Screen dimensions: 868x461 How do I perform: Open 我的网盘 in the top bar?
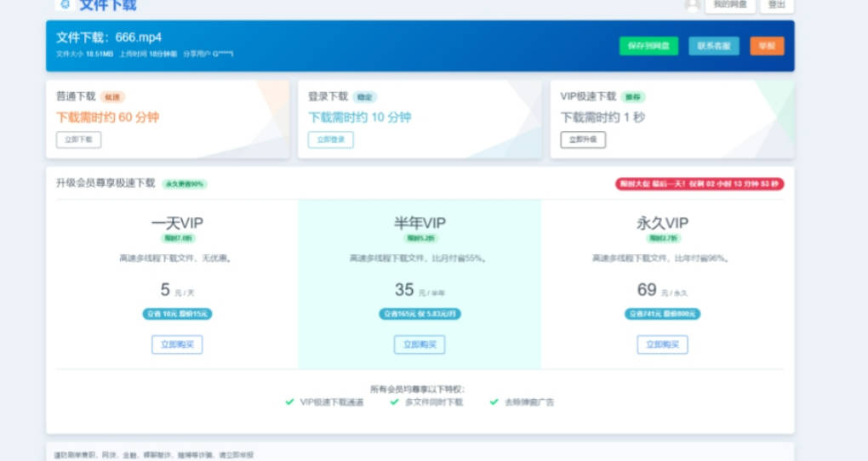point(729,5)
